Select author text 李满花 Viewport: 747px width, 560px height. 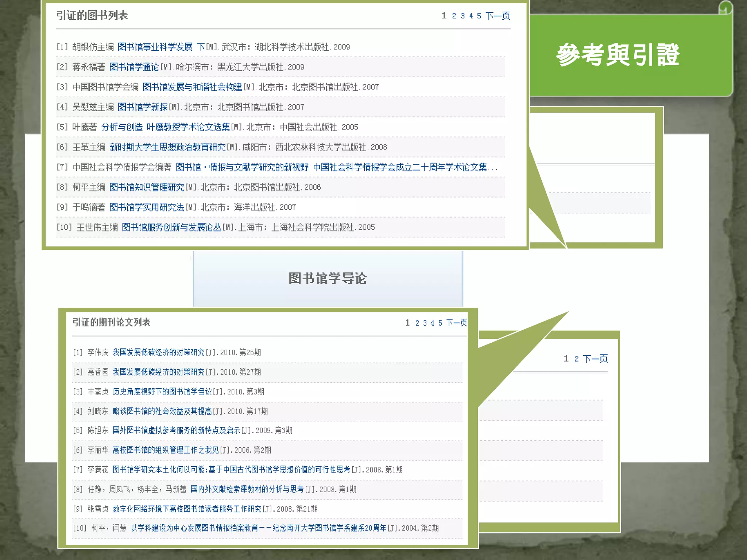[x=98, y=470]
